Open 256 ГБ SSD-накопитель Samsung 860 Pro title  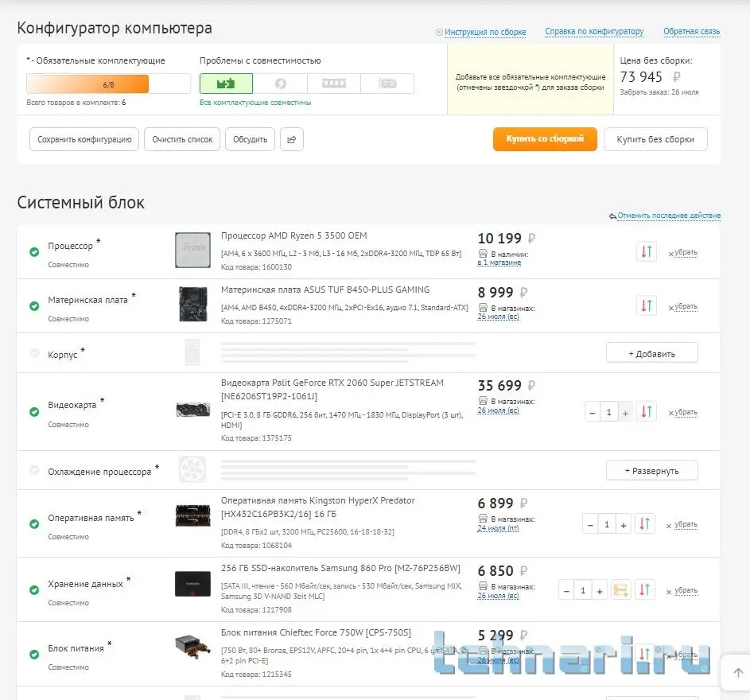(340, 568)
